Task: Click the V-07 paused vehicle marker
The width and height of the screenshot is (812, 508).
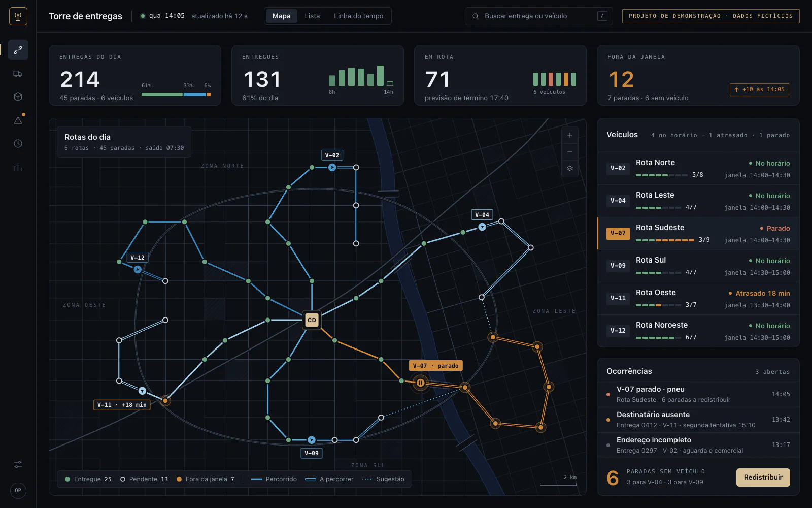Action: coord(421,383)
